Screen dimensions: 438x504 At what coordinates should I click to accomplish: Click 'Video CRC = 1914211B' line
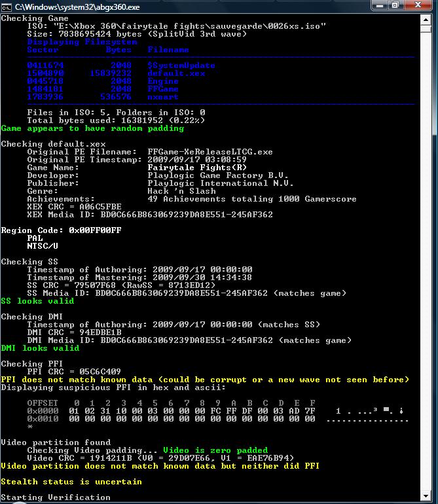160,458
